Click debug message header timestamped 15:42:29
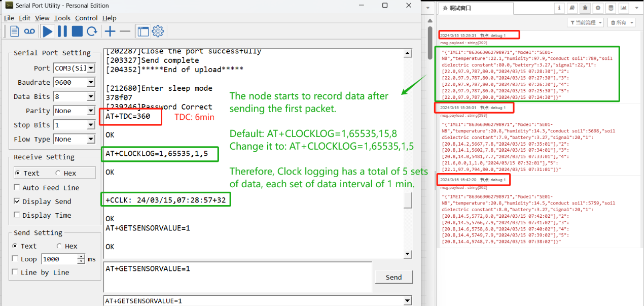 [473, 180]
